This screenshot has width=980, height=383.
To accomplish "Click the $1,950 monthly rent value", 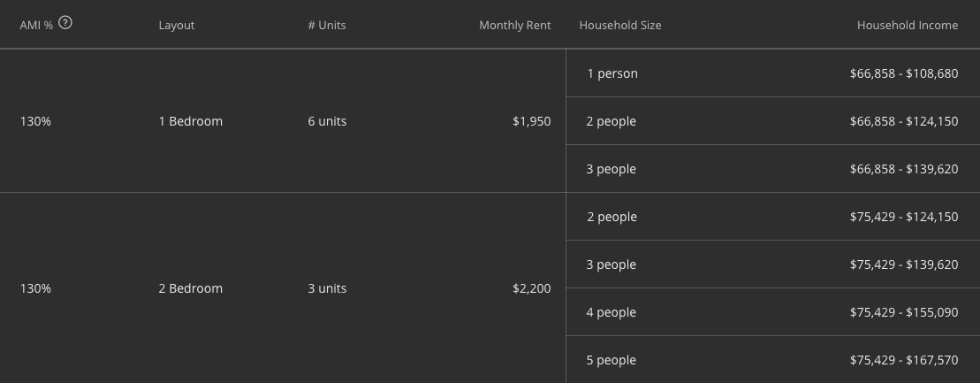I will tap(532, 121).
